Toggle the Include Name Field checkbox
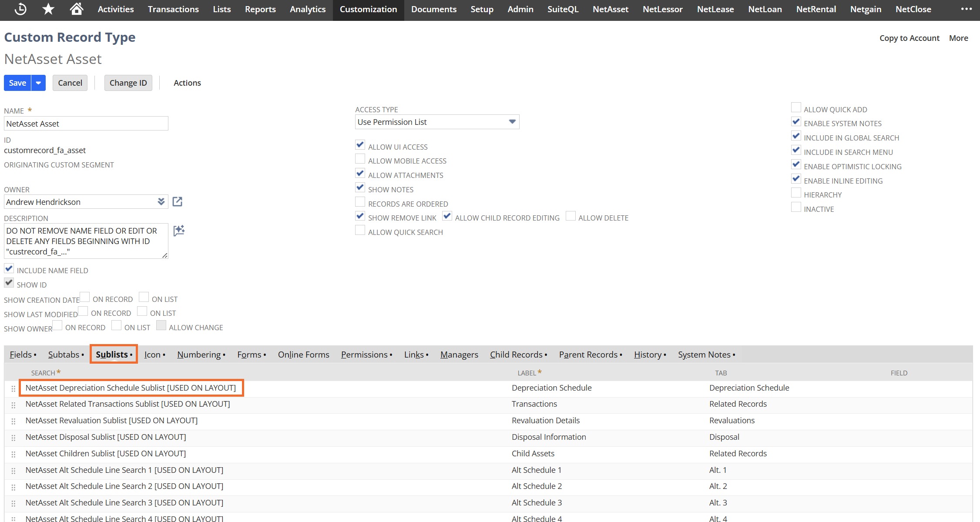 [9, 268]
